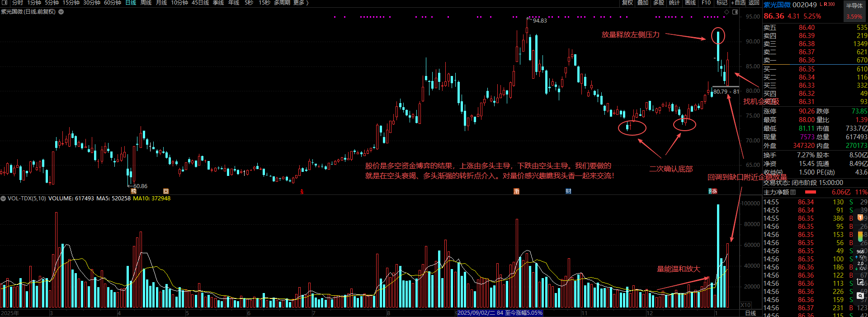Open the 复权 adjustment menu

click(x=627, y=3)
